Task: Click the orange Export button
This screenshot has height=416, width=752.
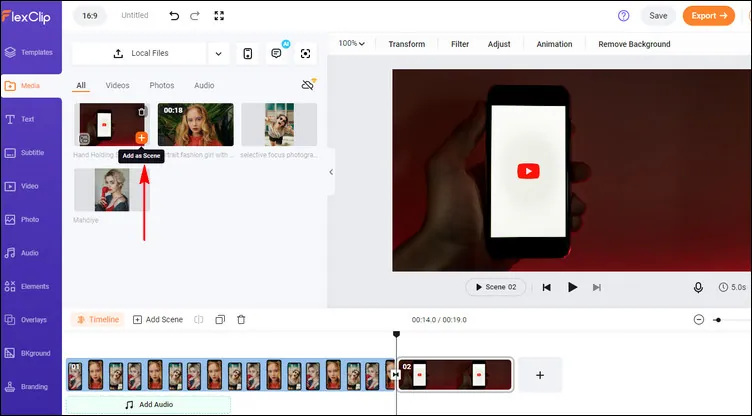Action: tap(709, 16)
